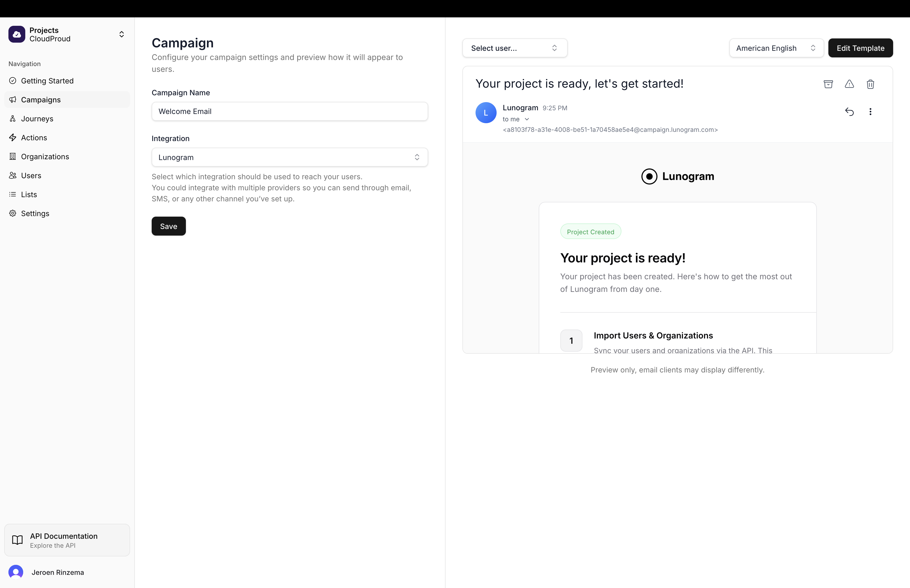910x588 pixels.
Task: Click the trash delete icon in preview
Action: tap(870, 84)
